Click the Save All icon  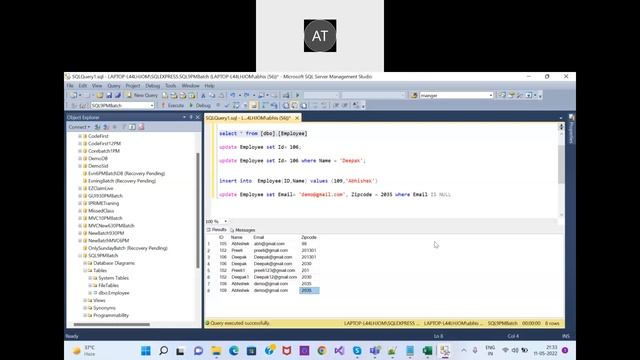tap(118, 95)
